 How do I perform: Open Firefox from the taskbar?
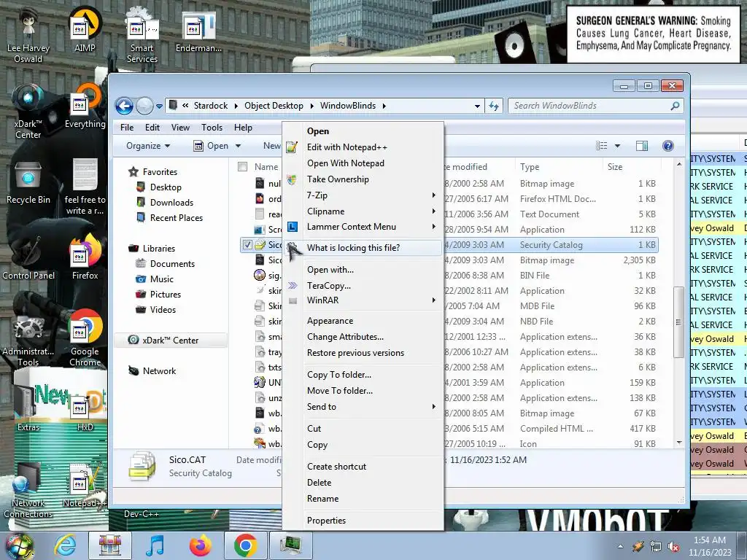click(x=200, y=545)
